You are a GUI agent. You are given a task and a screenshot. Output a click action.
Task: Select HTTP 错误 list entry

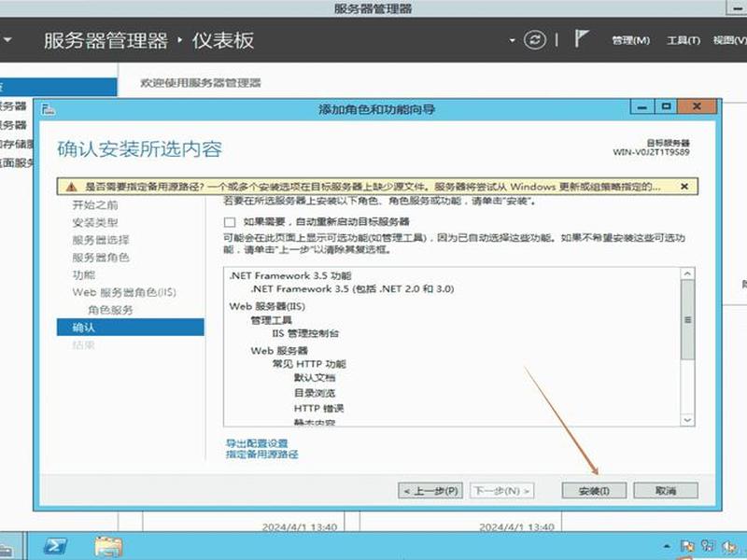click(x=318, y=409)
